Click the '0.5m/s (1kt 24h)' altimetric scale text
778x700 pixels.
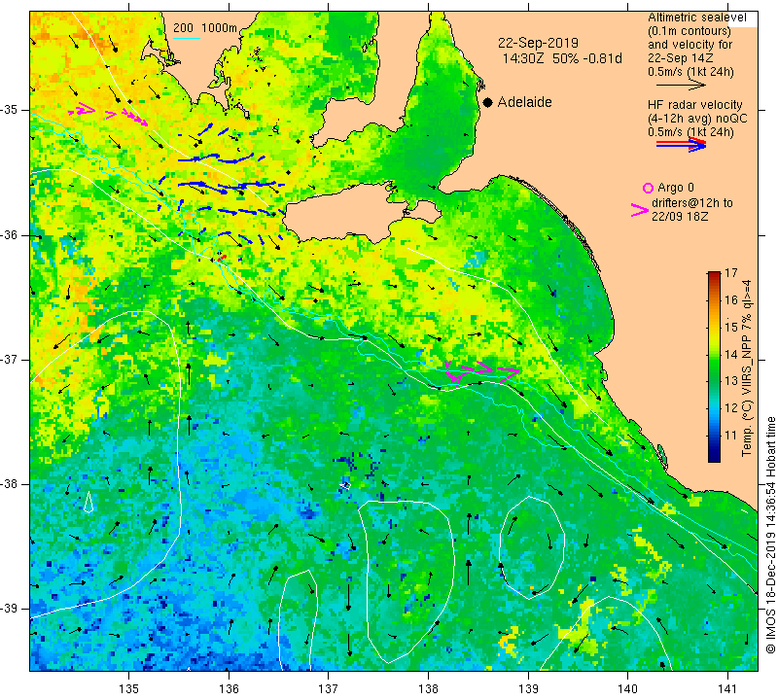click(690, 72)
